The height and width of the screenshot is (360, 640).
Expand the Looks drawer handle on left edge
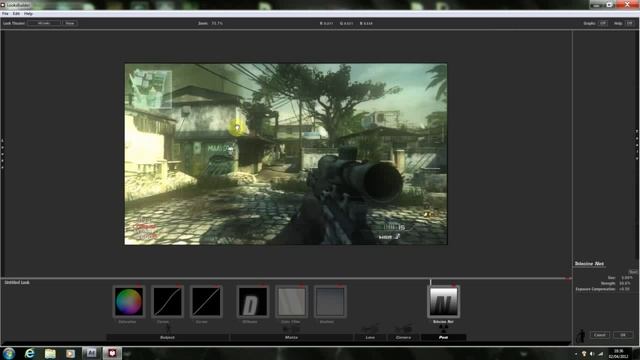tap(2, 153)
